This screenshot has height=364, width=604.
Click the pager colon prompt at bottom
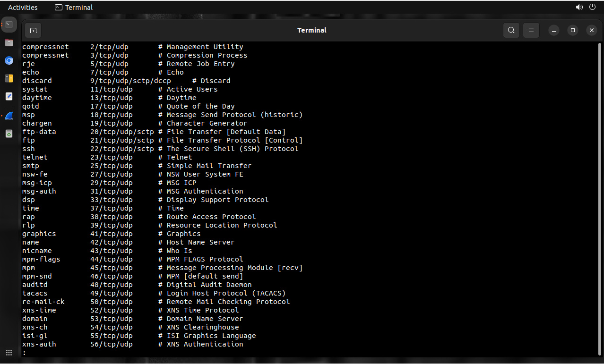(24, 353)
